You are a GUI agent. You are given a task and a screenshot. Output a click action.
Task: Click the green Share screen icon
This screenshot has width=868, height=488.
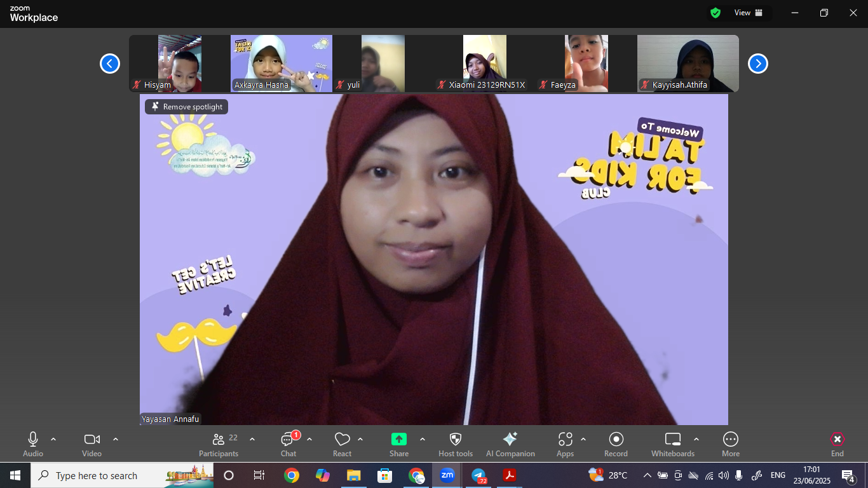[399, 439]
